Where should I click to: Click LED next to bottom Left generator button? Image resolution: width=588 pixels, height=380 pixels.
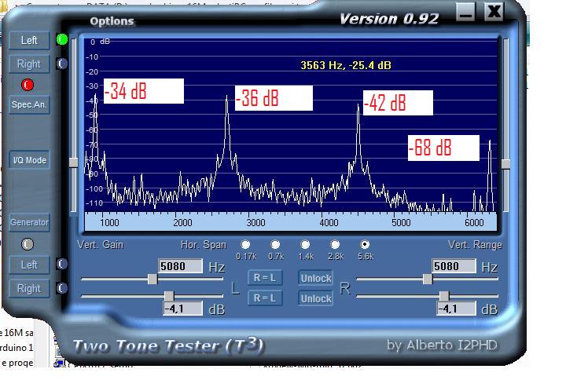62,265
